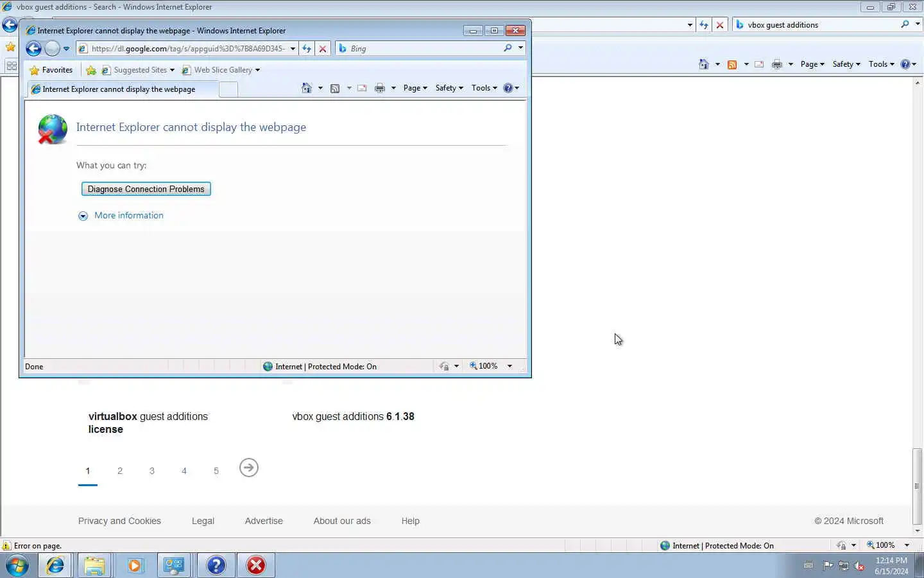Image resolution: width=924 pixels, height=578 pixels.
Task: Click Read Mail icon in front window
Action: [x=362, y=88]
